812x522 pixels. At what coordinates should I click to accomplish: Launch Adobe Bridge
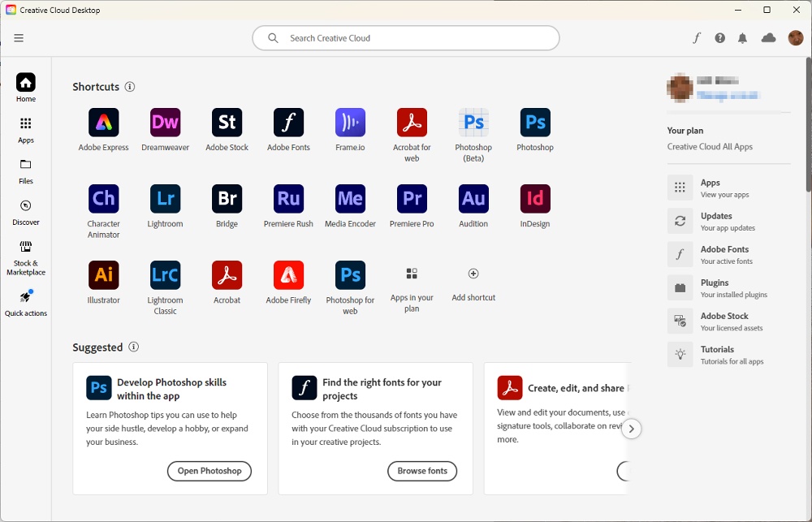[x=227, y=199]
